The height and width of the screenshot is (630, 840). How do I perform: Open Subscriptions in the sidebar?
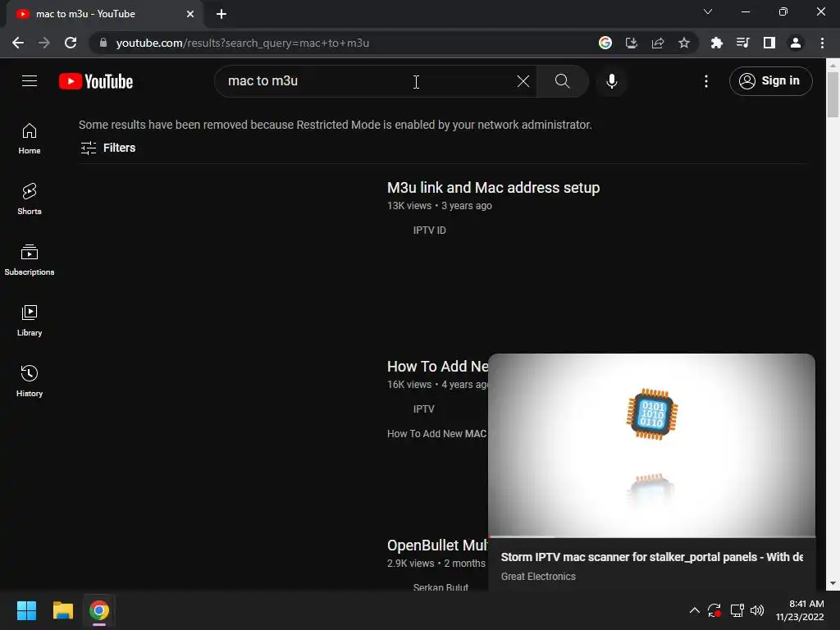(x=30, y=260)
